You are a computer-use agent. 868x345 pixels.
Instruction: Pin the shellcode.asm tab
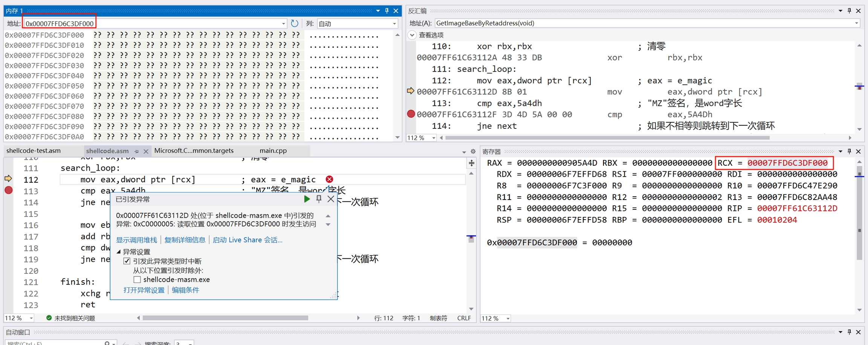click(x=136, y=151)
